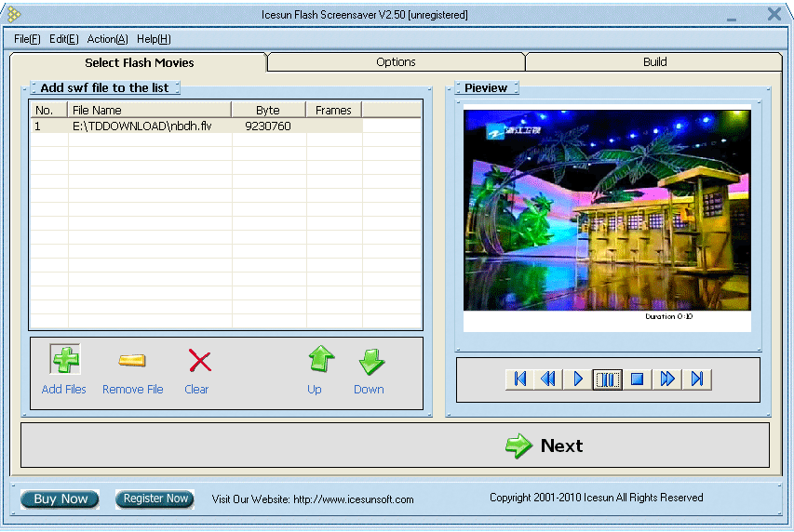This screenshot has width=794, height=532.
Task: Click the Buy Now button
Action: point(61,499)
